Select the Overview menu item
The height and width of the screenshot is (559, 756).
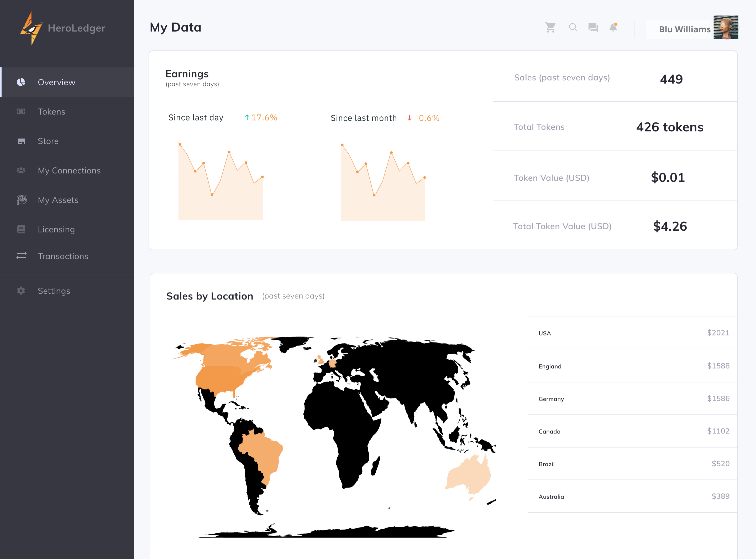click(x=56, y=82)
